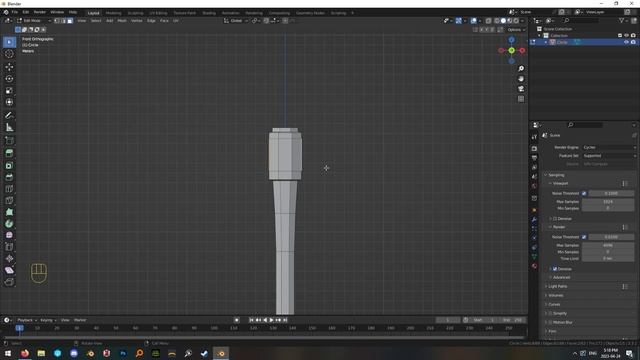Switch to the UV Editing workspace tab
This screenshot has height=360, width=640.
[x=158, y=13]
